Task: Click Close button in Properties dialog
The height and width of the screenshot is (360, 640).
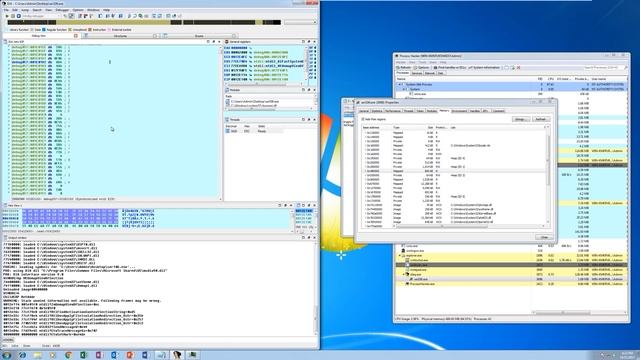Action: click(544, 237)
